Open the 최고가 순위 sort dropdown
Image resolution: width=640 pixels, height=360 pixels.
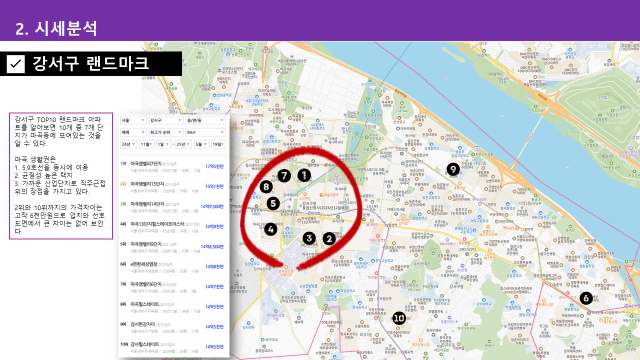pyautogui.click(x=166, y=132)
